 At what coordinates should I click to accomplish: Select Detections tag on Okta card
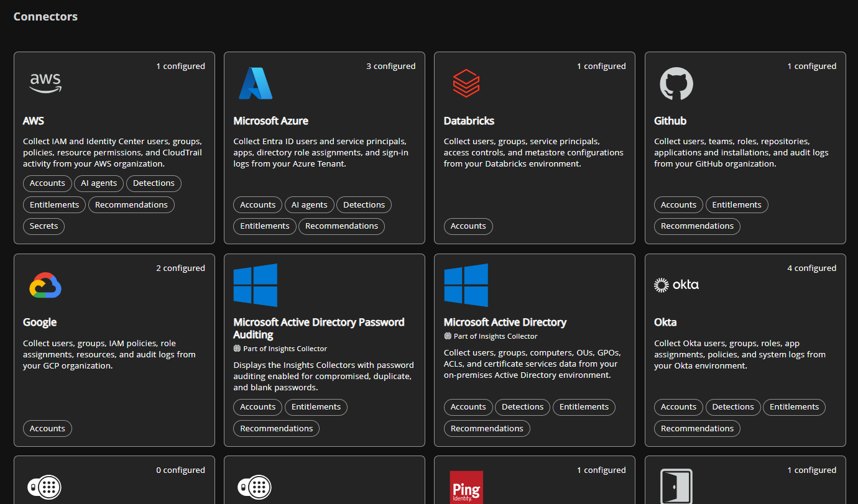click(733, 407)
